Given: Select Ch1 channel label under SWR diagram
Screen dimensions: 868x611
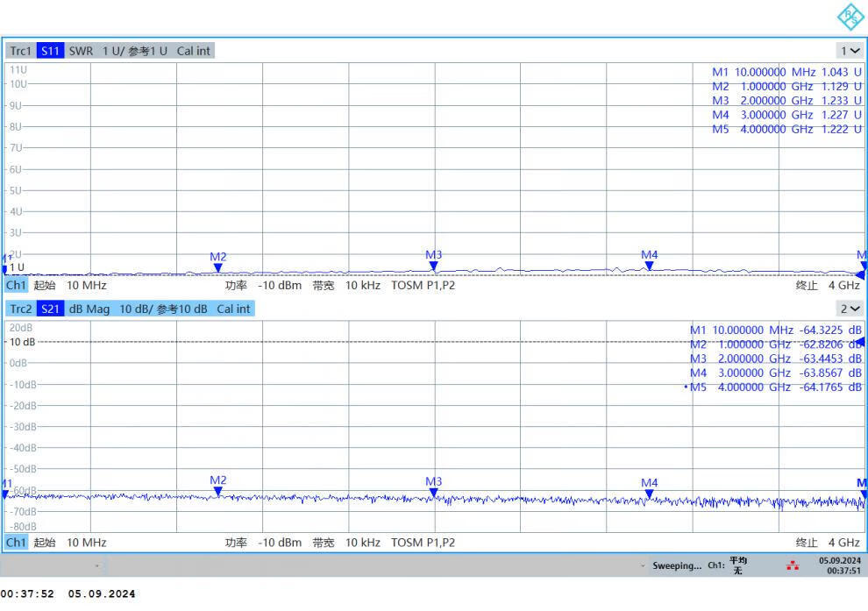Looking at the screenshot, I should coord(16,285).
